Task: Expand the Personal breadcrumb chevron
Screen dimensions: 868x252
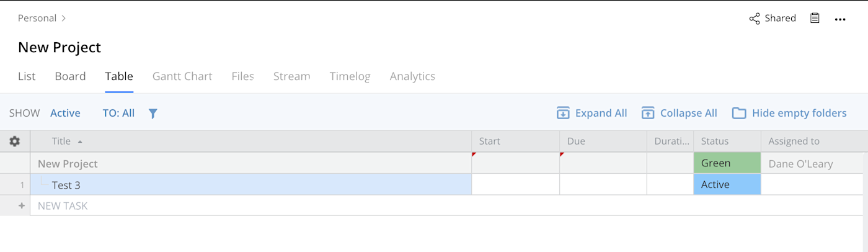Action: [x=64, y=19]
